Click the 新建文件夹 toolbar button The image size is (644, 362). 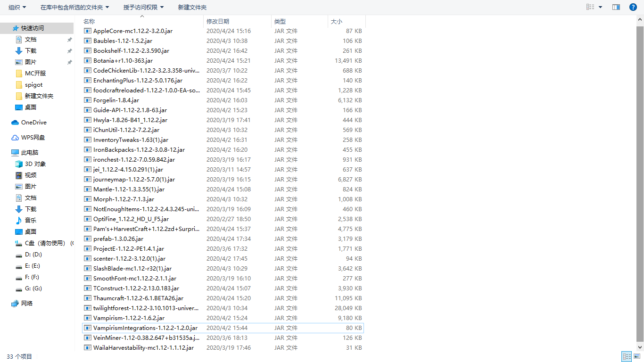[192, 7]
